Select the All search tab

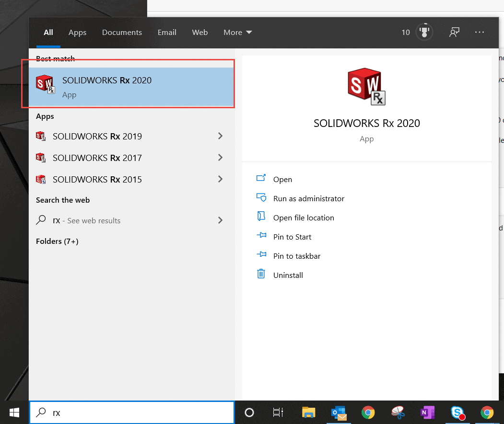[48, 33]
